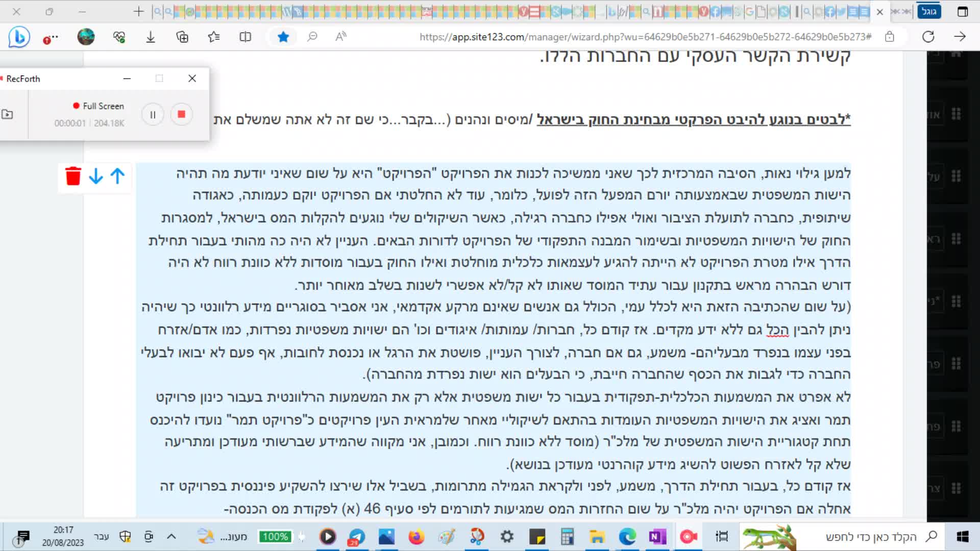This screenshot has width=980, height=551.
Task: Open Downloads from the browser toolbar
Action: 151,37
